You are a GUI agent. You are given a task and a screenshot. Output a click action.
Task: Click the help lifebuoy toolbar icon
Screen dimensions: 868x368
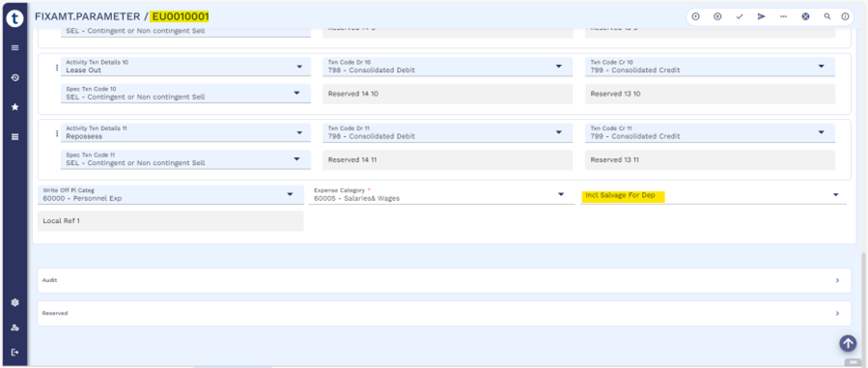[806, 16]
